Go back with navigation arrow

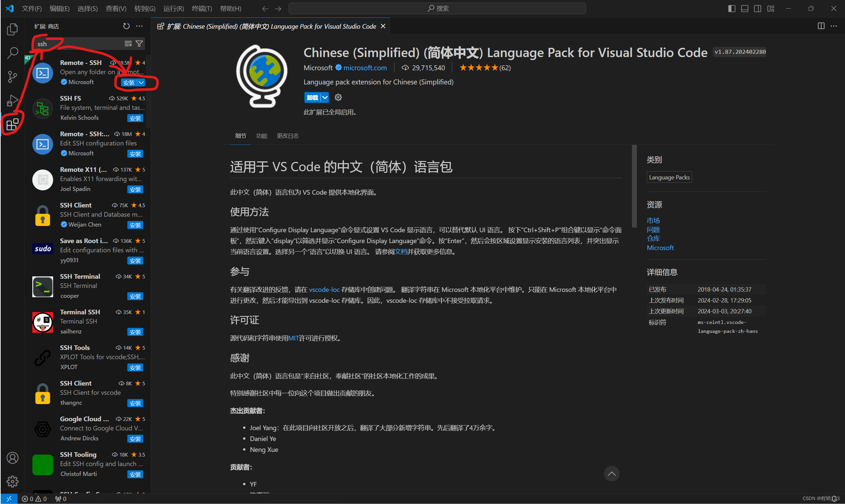pyautogui.click(x=265, y=9)
